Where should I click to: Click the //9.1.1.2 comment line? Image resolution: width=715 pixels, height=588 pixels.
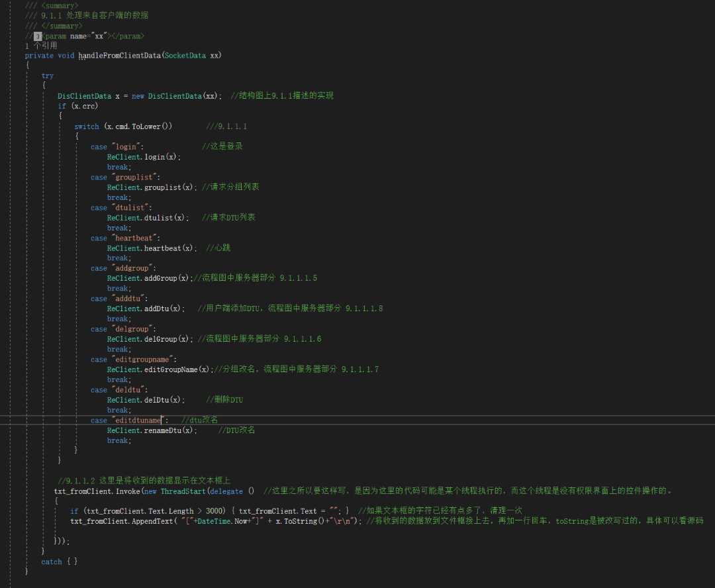pos(144,481)
